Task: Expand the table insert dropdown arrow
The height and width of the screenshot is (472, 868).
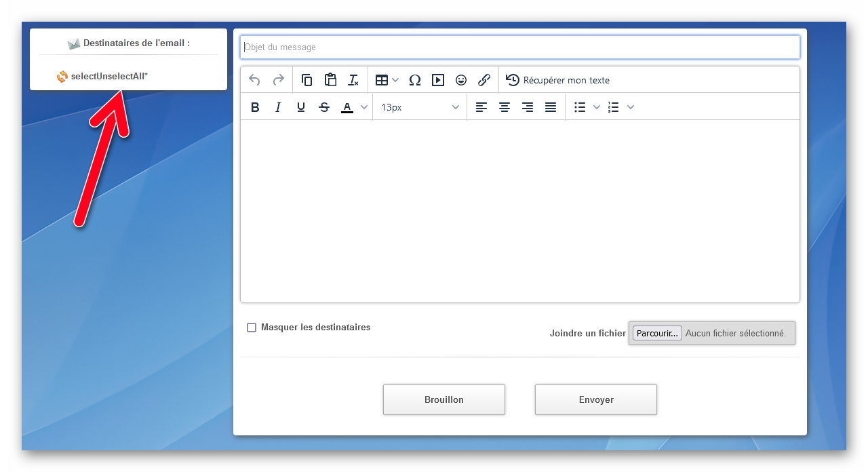Action: (x=395, y=80)
